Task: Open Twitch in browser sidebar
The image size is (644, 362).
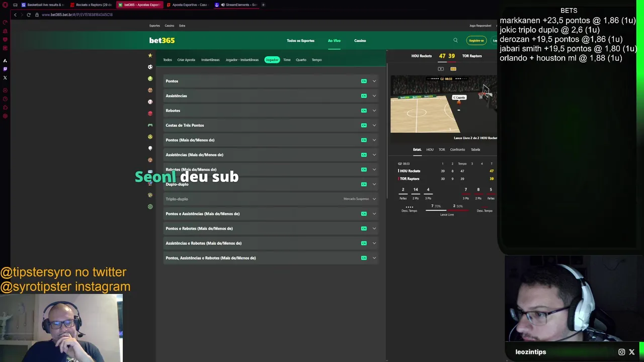Action: [5, 69]
